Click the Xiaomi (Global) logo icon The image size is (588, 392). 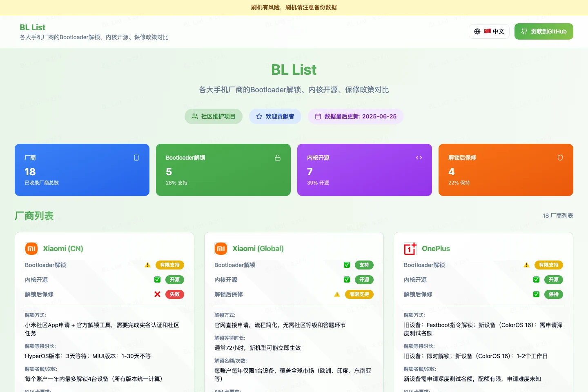click(221, 249)
